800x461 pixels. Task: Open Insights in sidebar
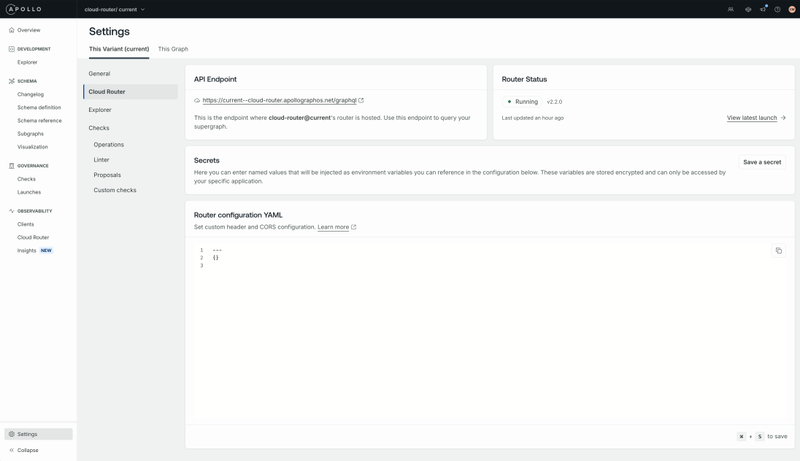(x=27, y=251)
